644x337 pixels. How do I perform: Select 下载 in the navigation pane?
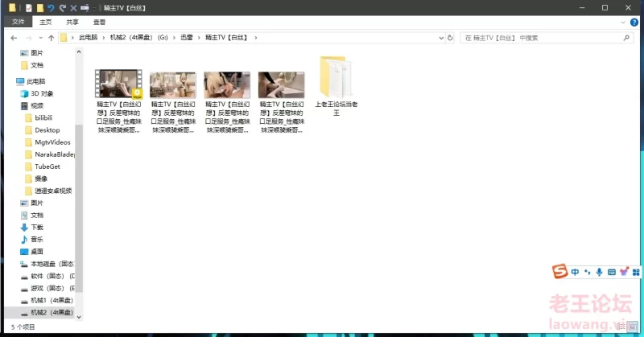(31, 228)
